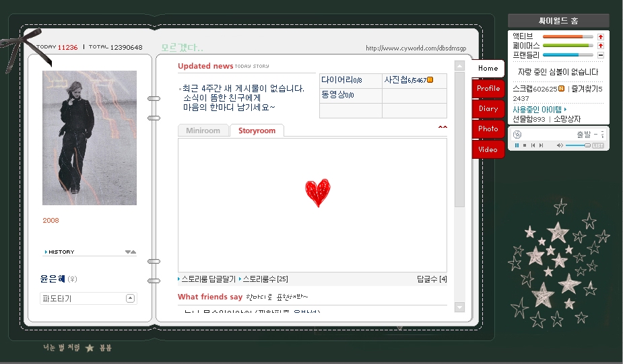
Task: Click the TODAY 11236 visitor count
Action: coord(57,47)
